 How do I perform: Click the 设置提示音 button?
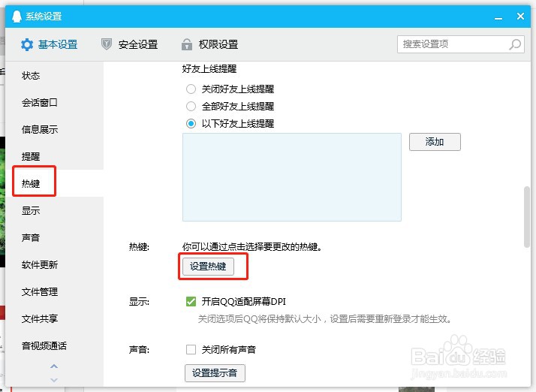pyautogui.click(x=215, y=372)
